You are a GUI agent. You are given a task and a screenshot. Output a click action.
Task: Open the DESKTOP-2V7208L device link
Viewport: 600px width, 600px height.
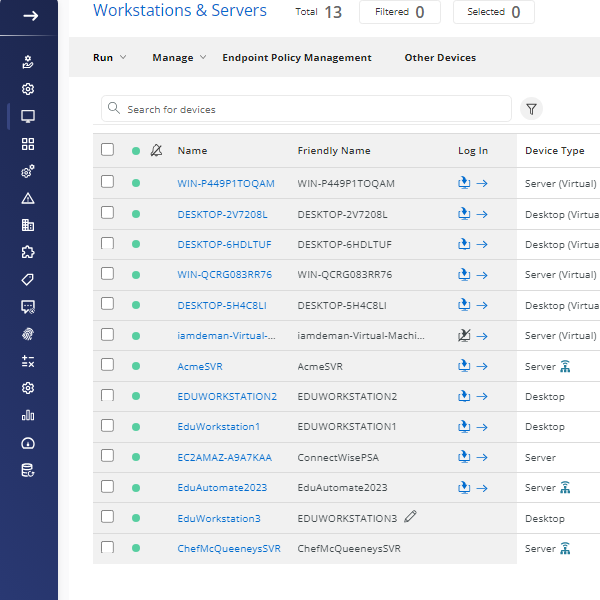coord(222,214)
